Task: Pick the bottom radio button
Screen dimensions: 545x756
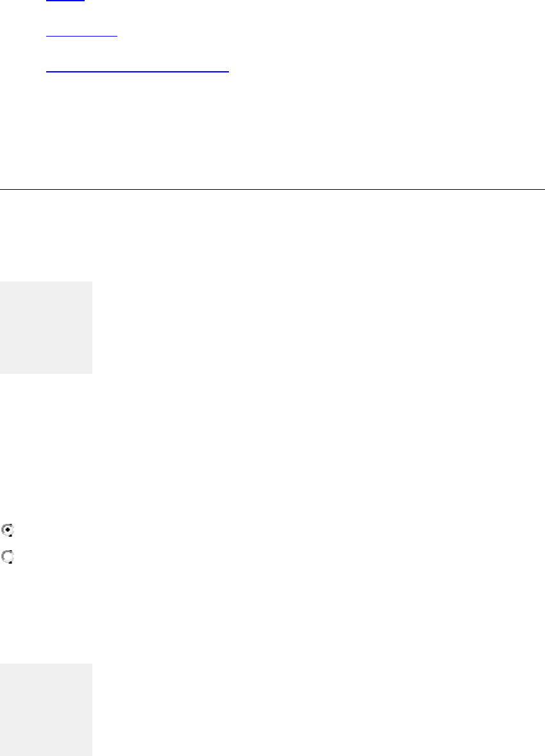Action: click(x=8, y=558)
